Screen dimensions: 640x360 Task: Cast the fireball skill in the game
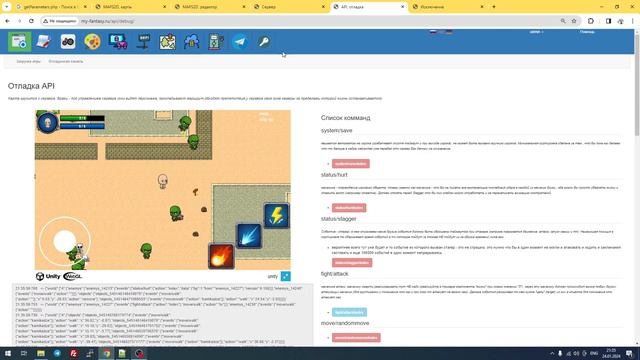(221, 256)
